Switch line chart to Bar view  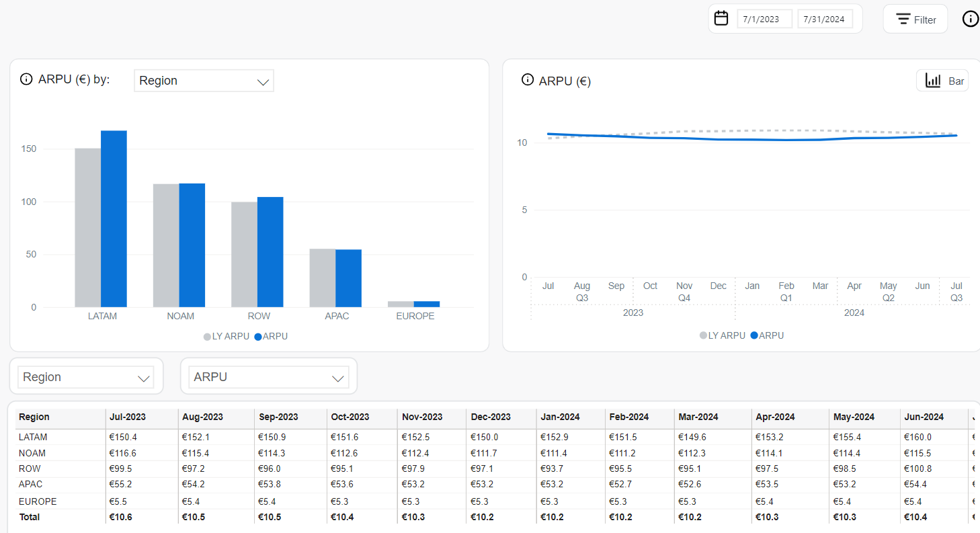tap(942, 81)
